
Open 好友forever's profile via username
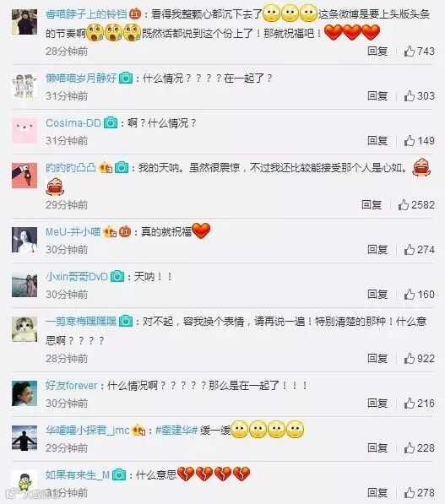click(x=72, y=386)
